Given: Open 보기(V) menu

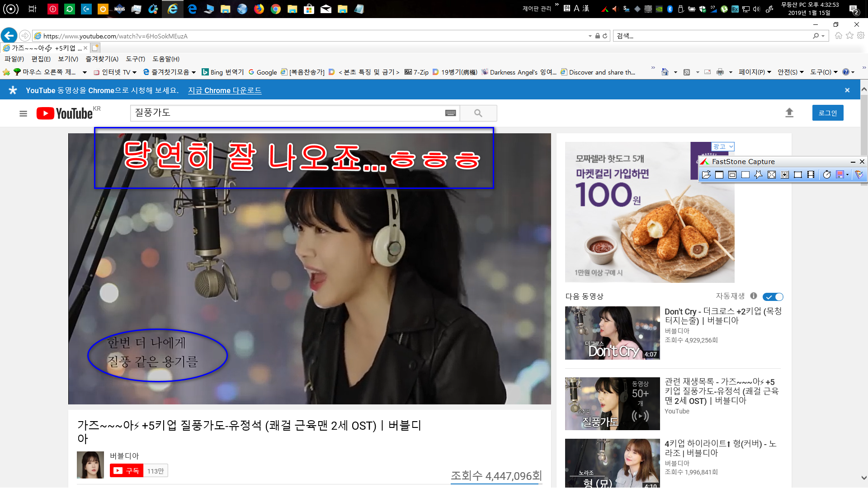Looking at the screenshot, I should (x=68, y=59).
